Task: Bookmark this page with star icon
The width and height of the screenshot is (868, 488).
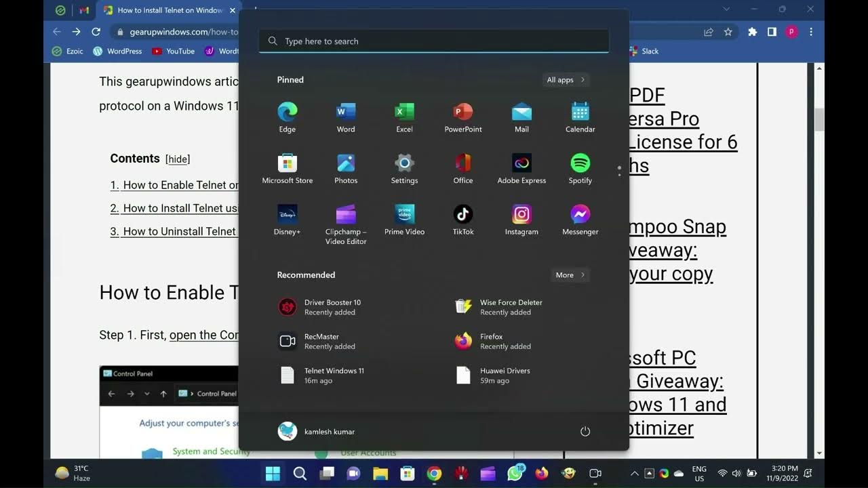Action: tap(728, 32)
